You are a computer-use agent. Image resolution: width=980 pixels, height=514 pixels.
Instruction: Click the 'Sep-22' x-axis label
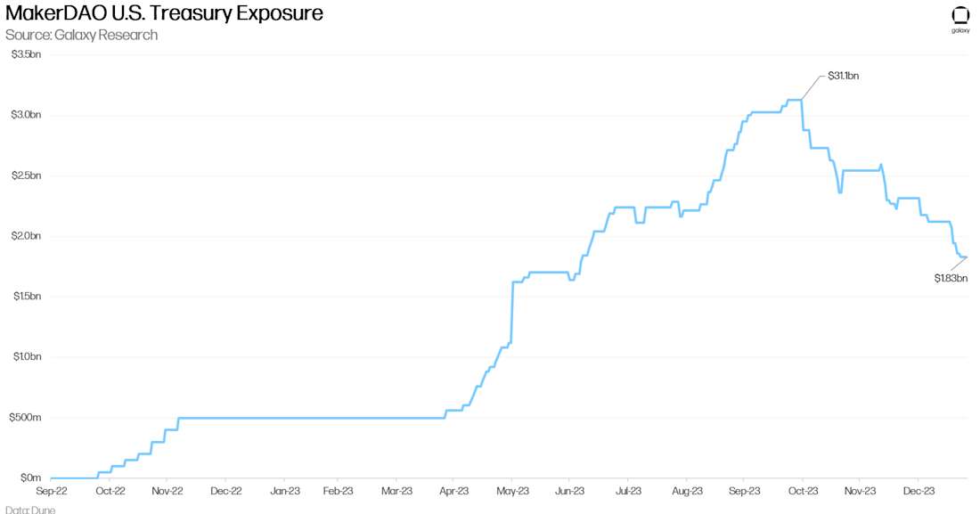click(52, 492)
